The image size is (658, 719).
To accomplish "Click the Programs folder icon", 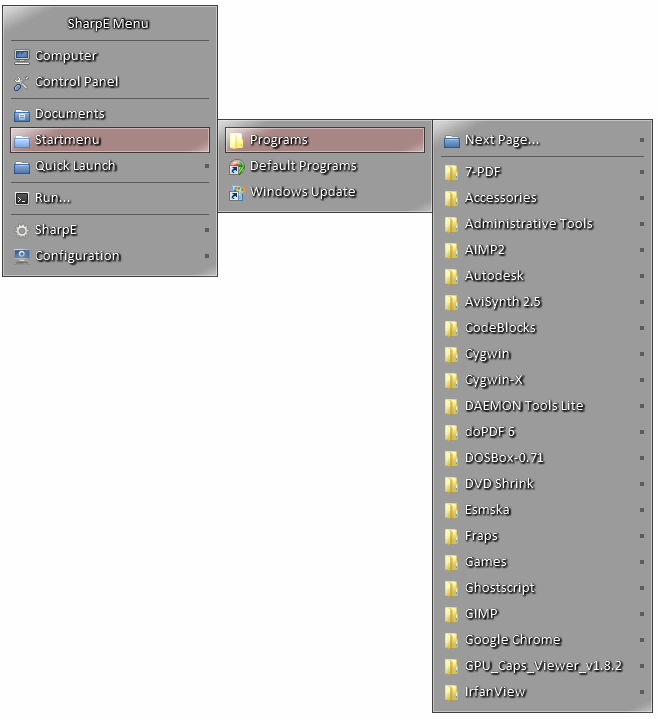I will (237, 141).
